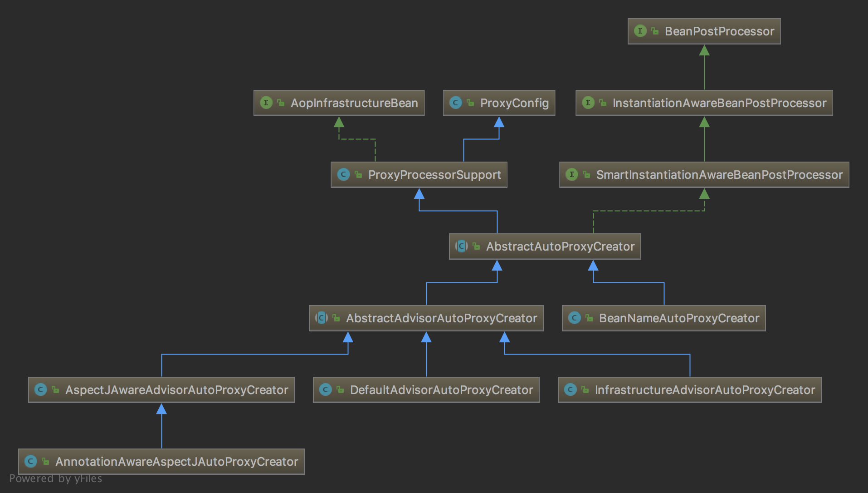The width and height of the screenshot is (868, 493).
Task: Click the class icon beside BeanNameAutoProxyCreator
Action: pos(575,318)
